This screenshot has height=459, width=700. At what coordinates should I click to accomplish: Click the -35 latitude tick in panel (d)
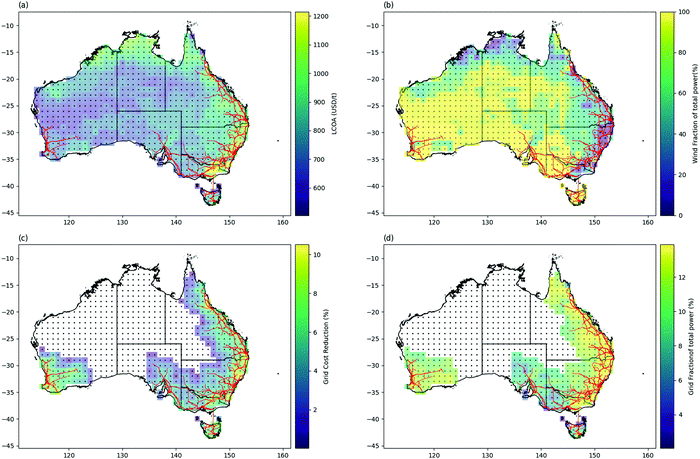pos(375,392)
